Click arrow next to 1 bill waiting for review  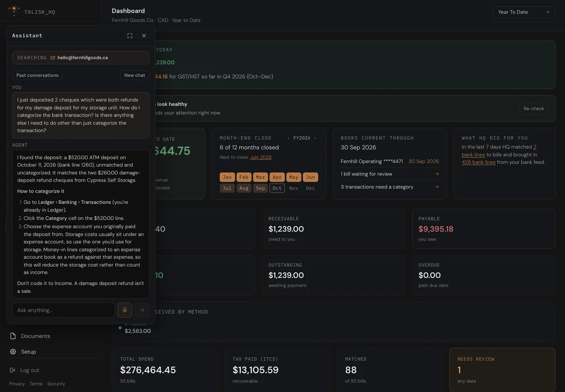[x=436, y=174]
